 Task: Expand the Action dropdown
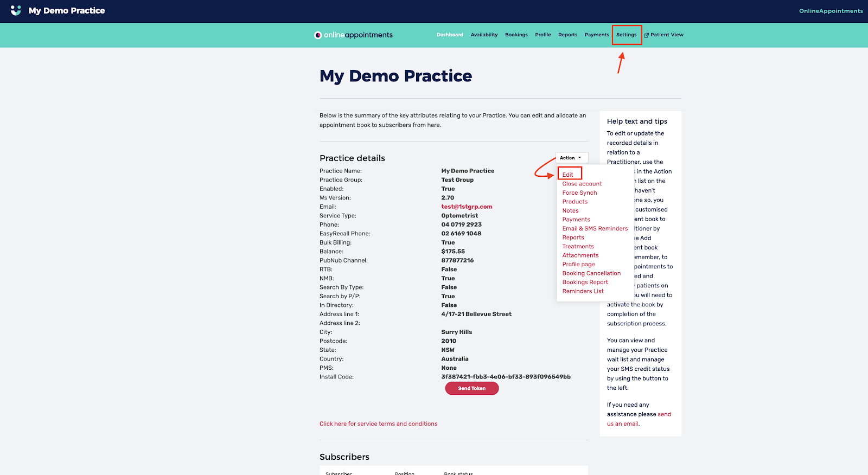click(x=571, y=158)
